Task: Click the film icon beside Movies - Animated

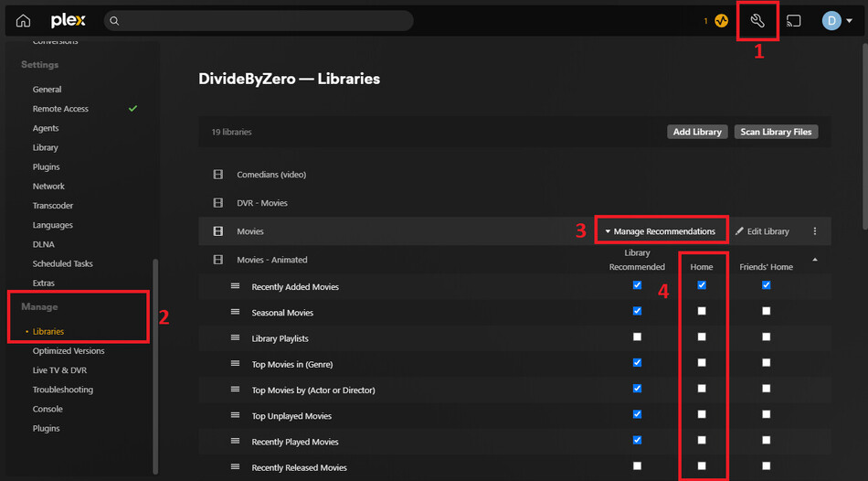Action: pyautogui.click(x=218, y=260)
